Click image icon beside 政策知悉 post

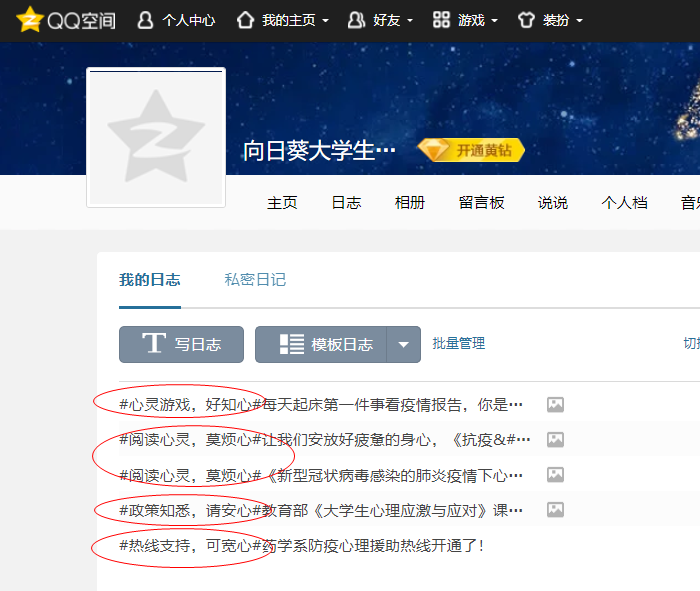tap(555, 510)
